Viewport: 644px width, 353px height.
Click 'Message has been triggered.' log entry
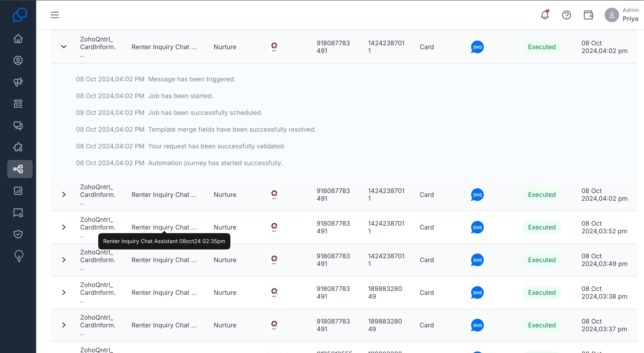[192, 79]
